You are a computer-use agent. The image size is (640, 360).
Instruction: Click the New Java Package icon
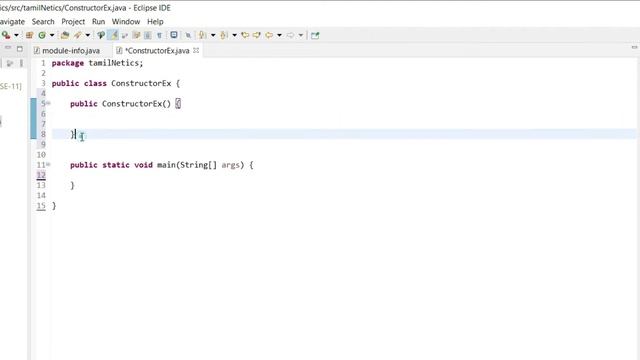29,35
